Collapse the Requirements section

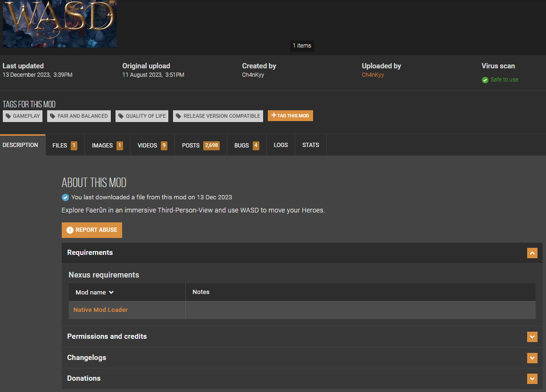point(532,253)
